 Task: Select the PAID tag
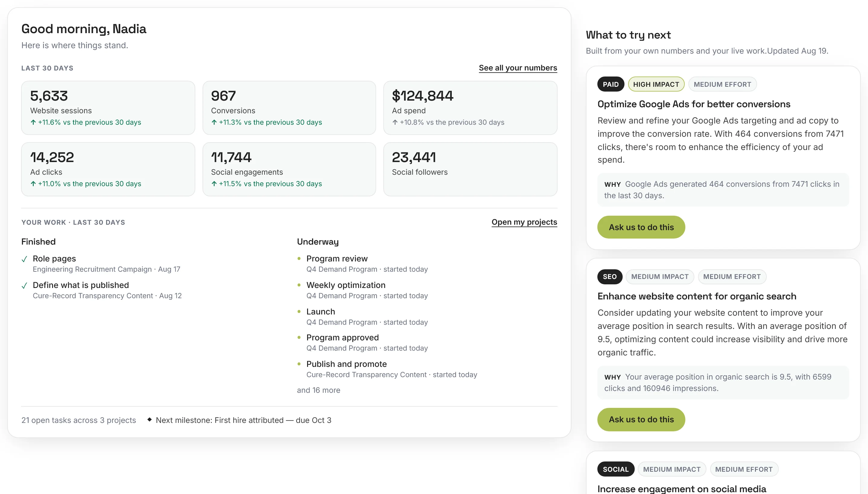pos(610,84)
